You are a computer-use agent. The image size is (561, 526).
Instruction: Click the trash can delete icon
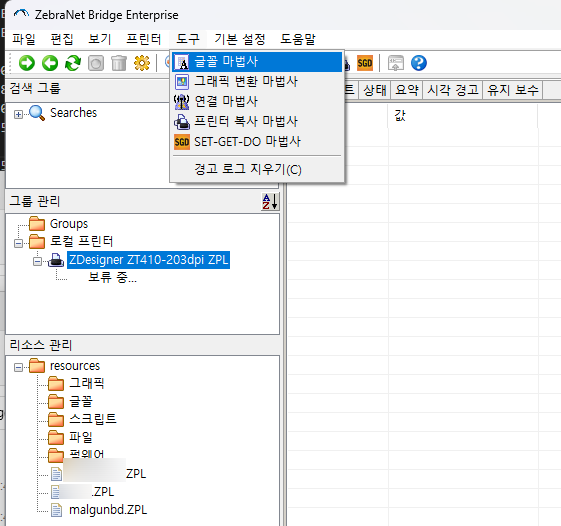pos(119,63)
